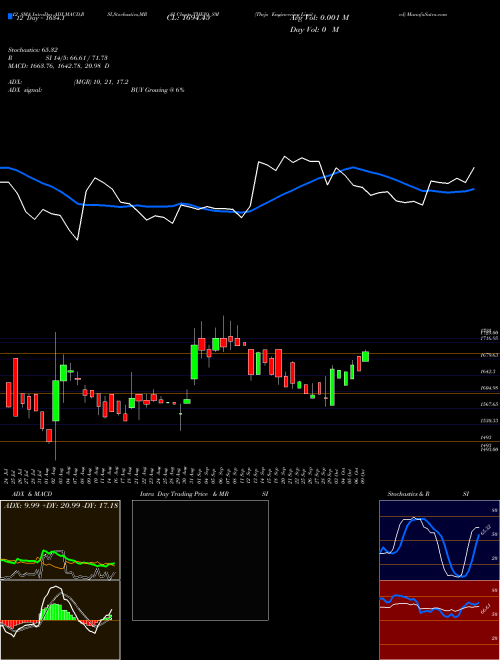The image size is (500, 660).
Task: Click inside the empty intraday chart box
Action: pyautogui.click(x=200, y=560)
